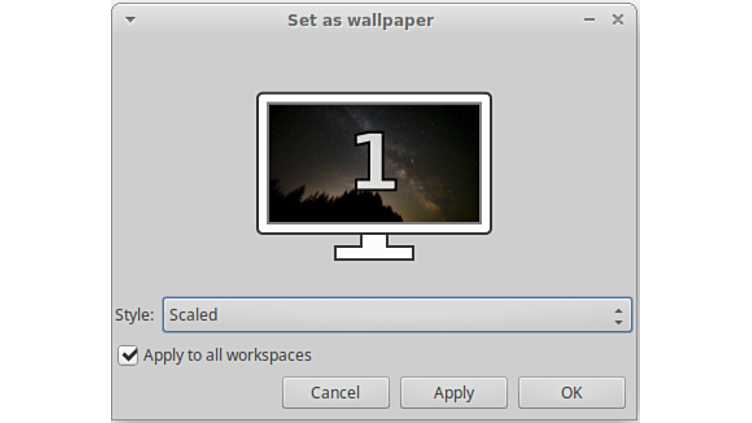Uncheck the Apply to all workspaces checkbox
The image size is (752, 423).
point(128,356)
